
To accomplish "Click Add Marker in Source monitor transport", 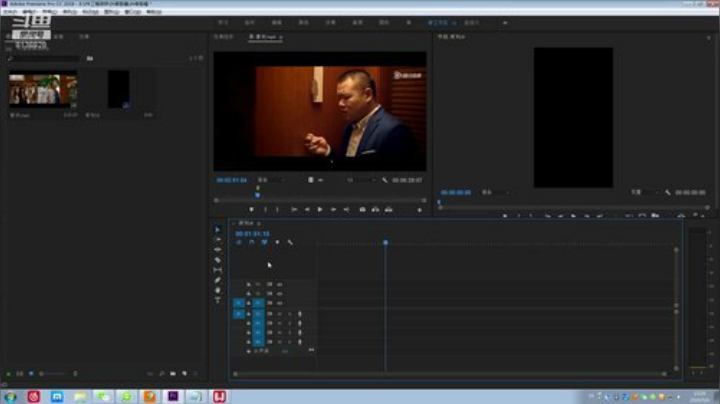I will pos(251,209).
